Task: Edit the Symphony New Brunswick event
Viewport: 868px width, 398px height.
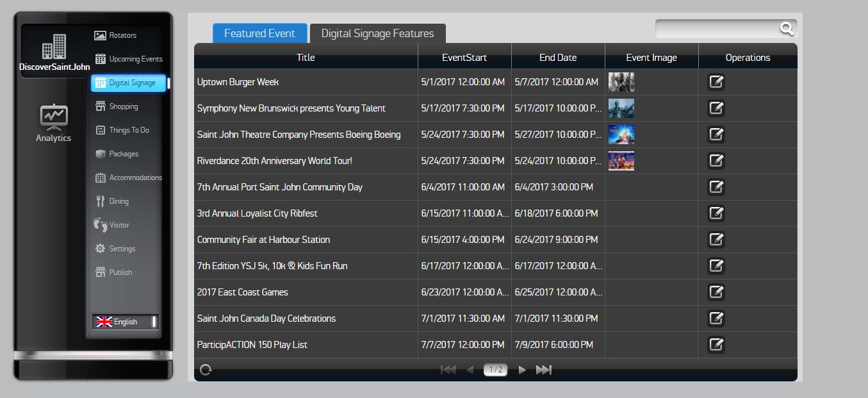Action: pyautogui.click(x=716, y=108)
